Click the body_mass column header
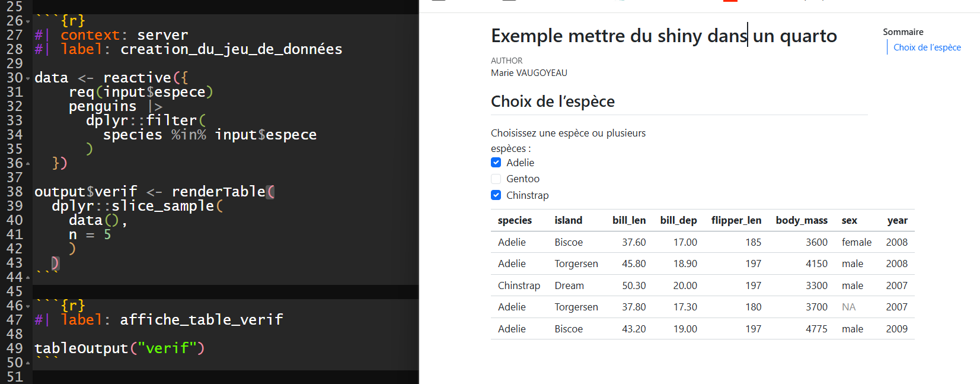Screen dimensions: 980x384 (x=801, y=220)
